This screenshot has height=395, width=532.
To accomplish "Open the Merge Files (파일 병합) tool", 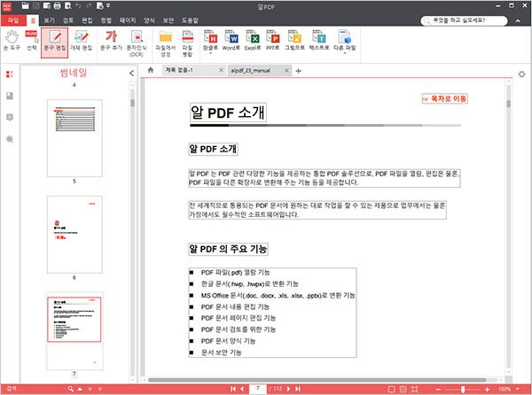I will [187, 43].
